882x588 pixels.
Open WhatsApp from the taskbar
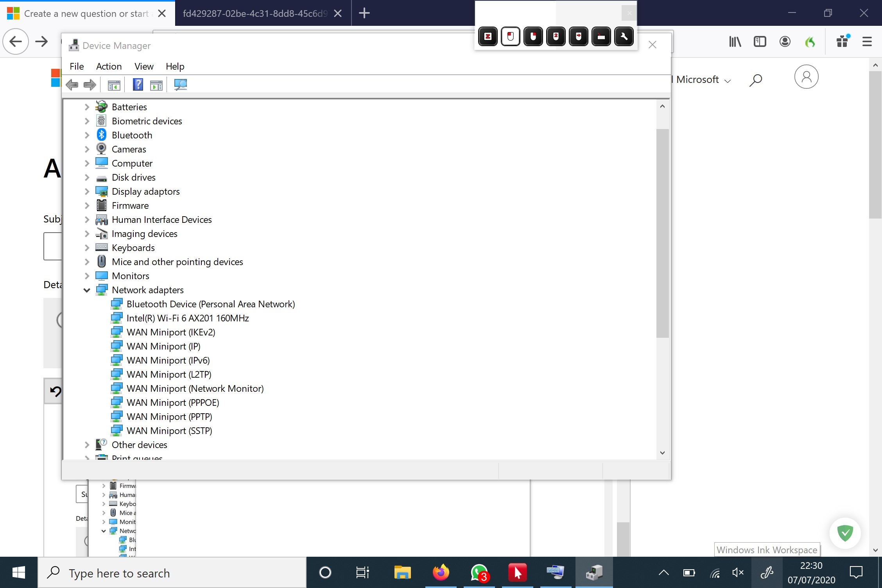[479, 573]
